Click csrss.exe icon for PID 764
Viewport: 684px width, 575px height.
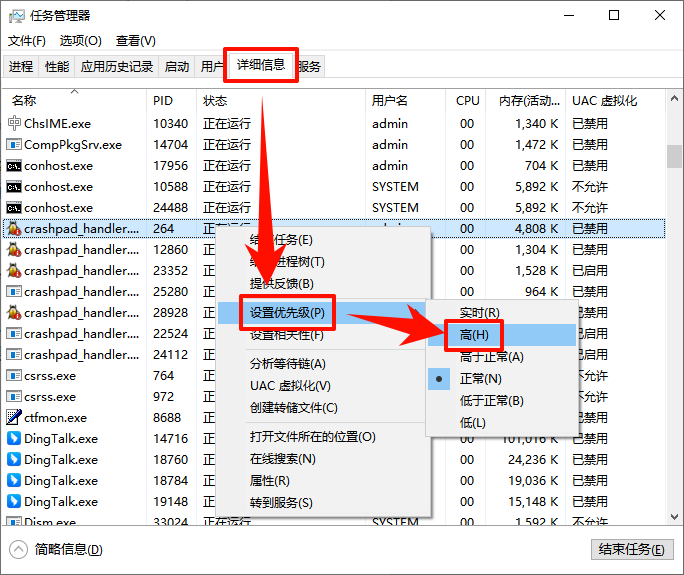tap(14, 376)
